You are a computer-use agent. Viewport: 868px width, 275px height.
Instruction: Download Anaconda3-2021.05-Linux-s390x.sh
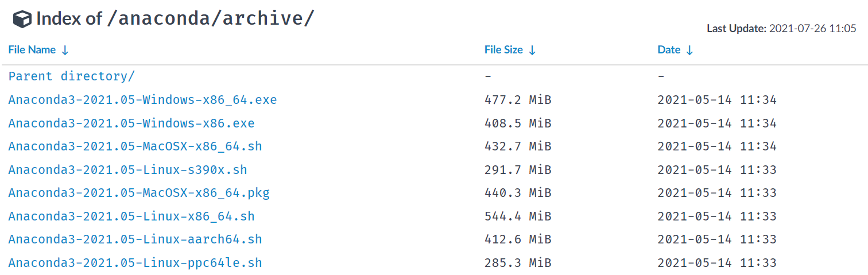click(x=127, y=170)
